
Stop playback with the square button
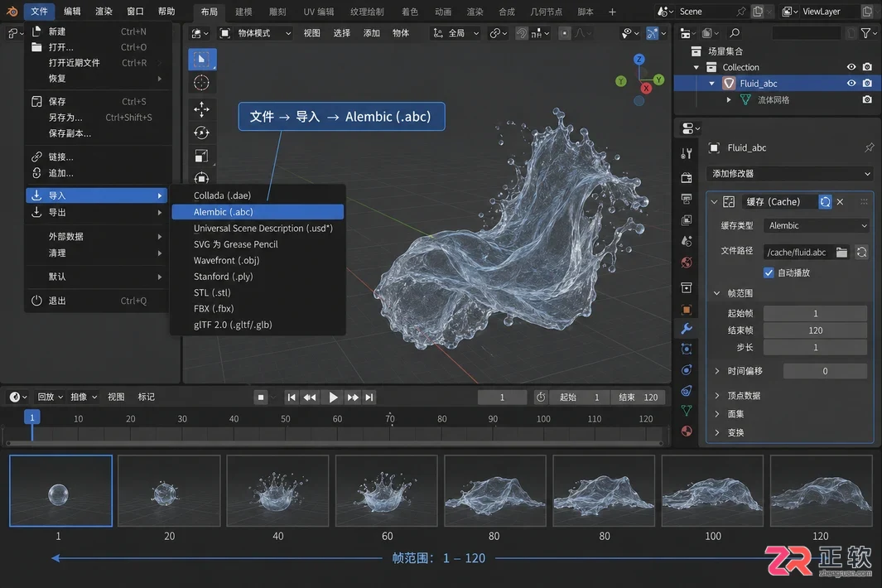click(x=261, y=398)
